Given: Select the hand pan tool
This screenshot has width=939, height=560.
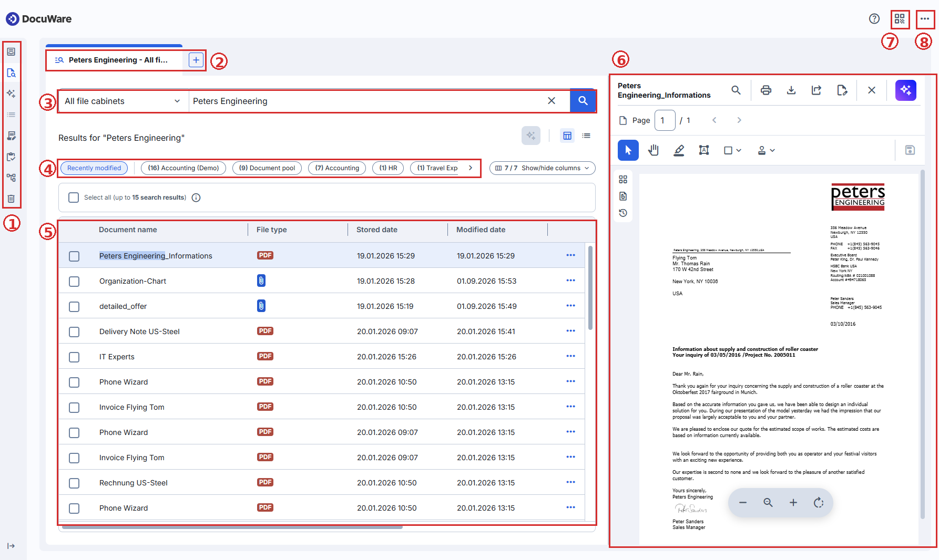Looking at the screenshot, I should tap(654, 150).
